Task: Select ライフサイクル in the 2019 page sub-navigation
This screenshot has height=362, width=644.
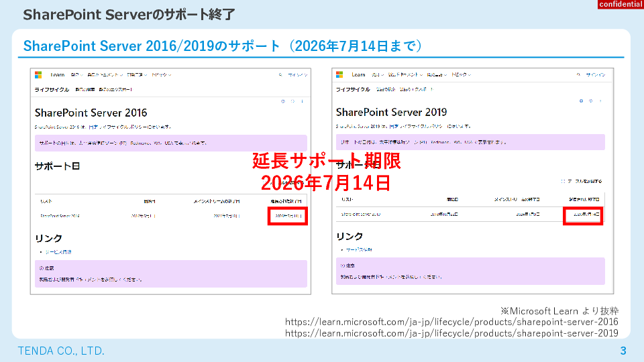Action: [353, 89]
